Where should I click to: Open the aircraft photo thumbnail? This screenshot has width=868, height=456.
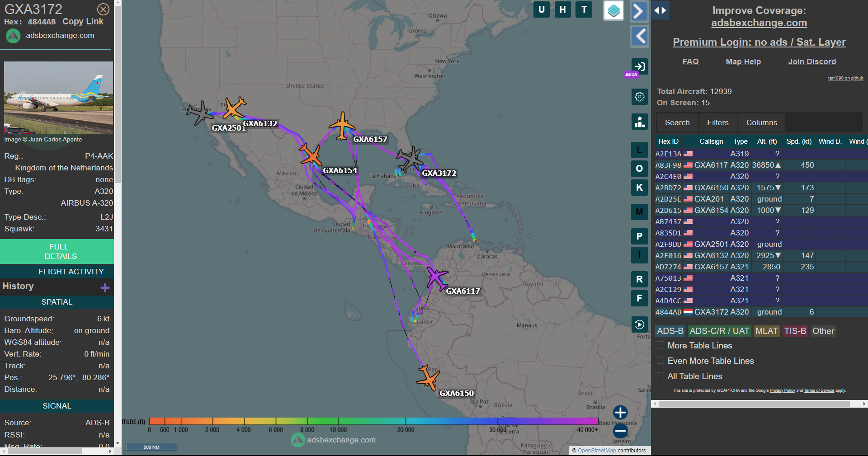pos(59,98)
